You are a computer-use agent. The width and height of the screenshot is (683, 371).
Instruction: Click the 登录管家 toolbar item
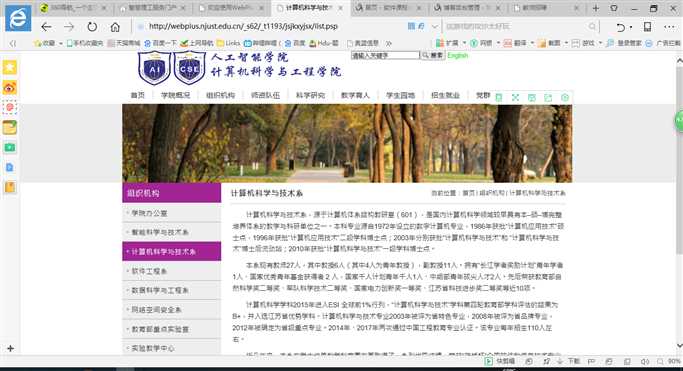[624, 43]
